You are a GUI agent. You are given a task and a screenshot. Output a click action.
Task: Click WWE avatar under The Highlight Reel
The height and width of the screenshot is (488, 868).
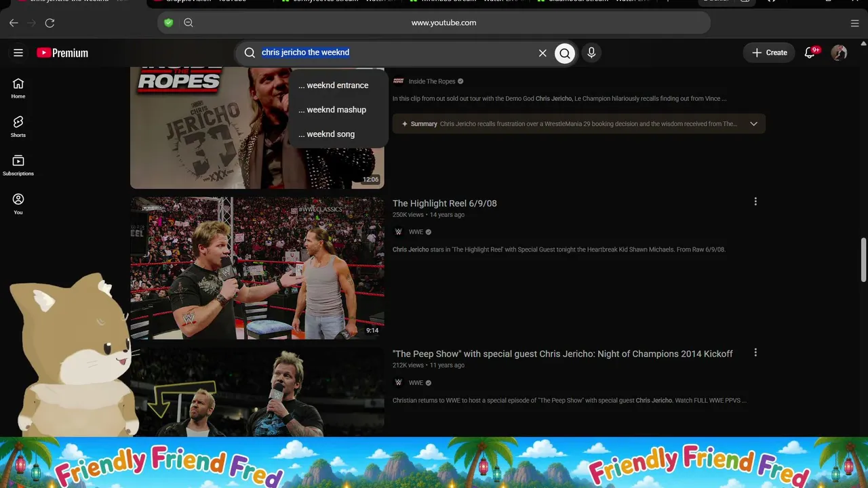click(x=399, y=232)
